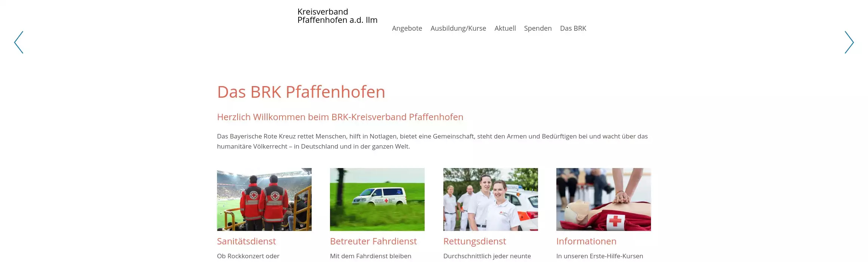
Task: Follow the Betreuter Fahrdienst heading link
Action: 373,241
